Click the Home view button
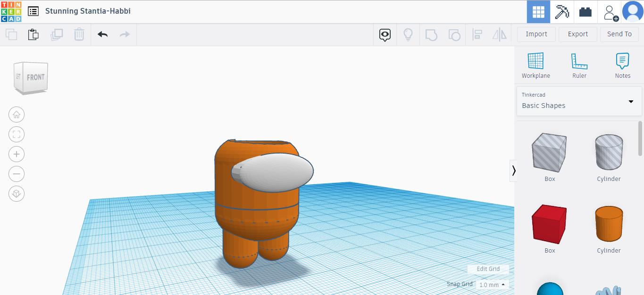The height and width of the screenshot is (295, 644). click(17, 115)
